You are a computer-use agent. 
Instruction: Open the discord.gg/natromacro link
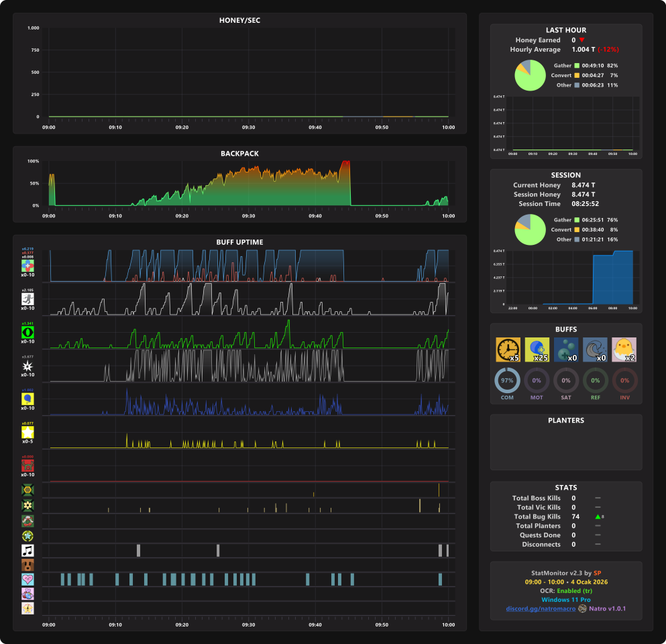click(x=541, y=608)
